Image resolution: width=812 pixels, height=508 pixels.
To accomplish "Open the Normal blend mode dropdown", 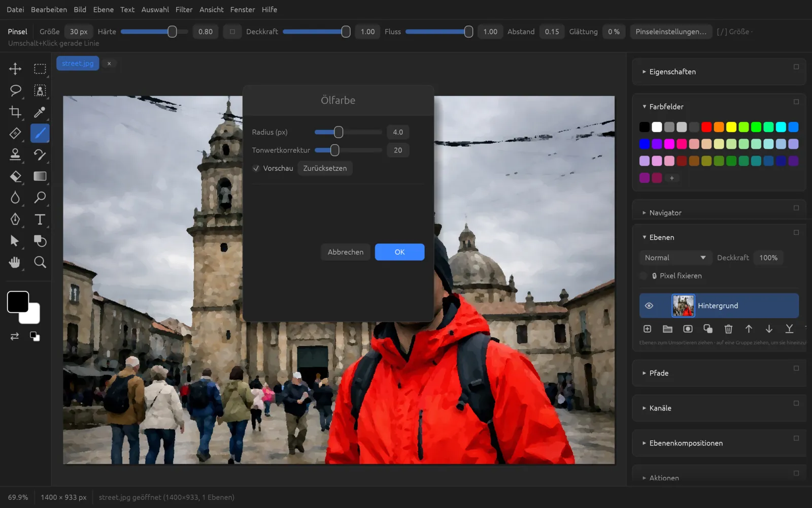I will pos(675,258).
